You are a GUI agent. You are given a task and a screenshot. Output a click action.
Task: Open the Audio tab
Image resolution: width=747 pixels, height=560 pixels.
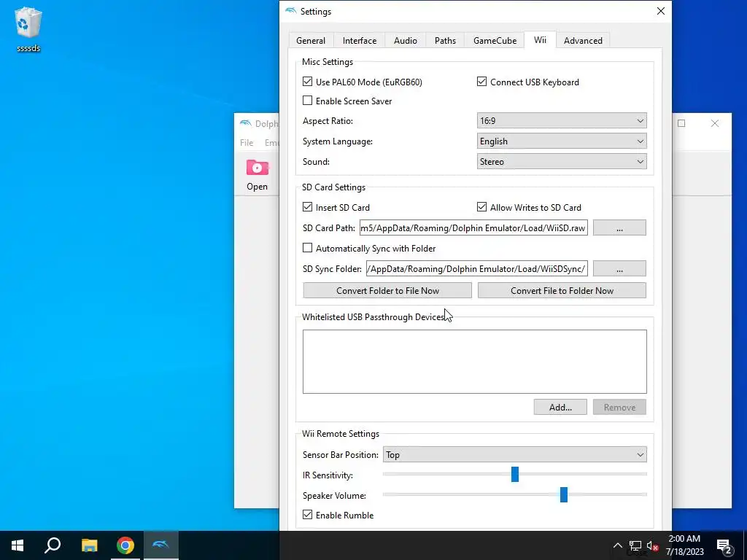click(x=406, y=41)
